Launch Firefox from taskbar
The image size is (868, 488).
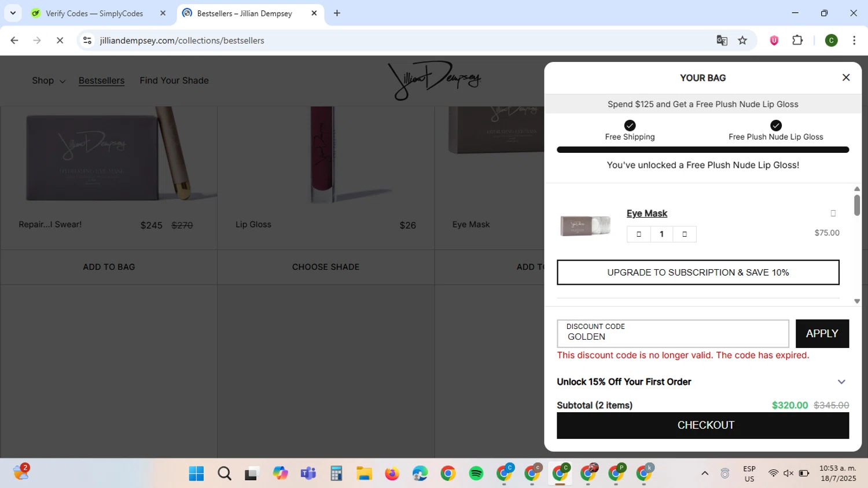coord(392,474)
